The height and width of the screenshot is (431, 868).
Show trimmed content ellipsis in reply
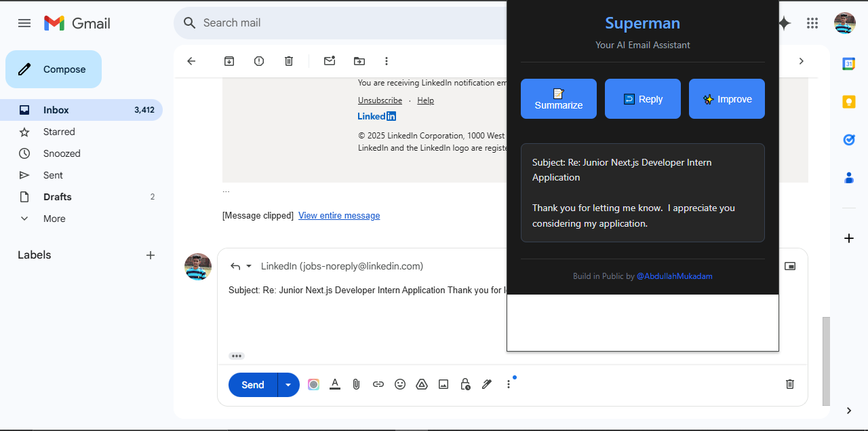tap(236, 356)
